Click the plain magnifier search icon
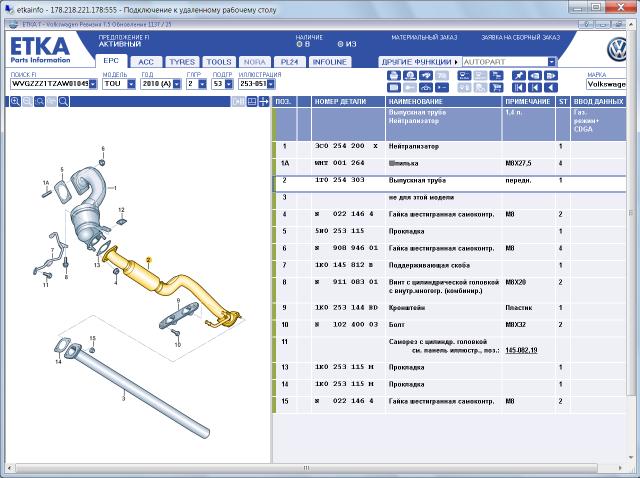Screen dimensions: 640x478 point(63,102)
